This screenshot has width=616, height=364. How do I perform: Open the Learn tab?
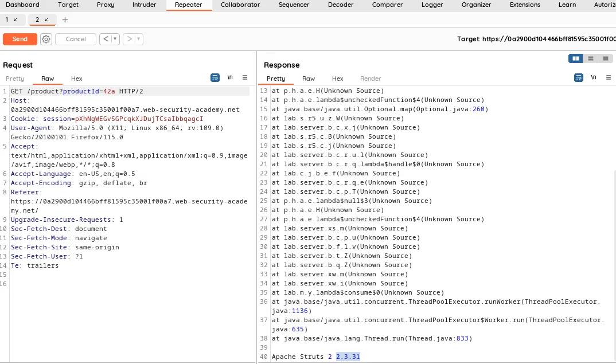coord(567,5)
